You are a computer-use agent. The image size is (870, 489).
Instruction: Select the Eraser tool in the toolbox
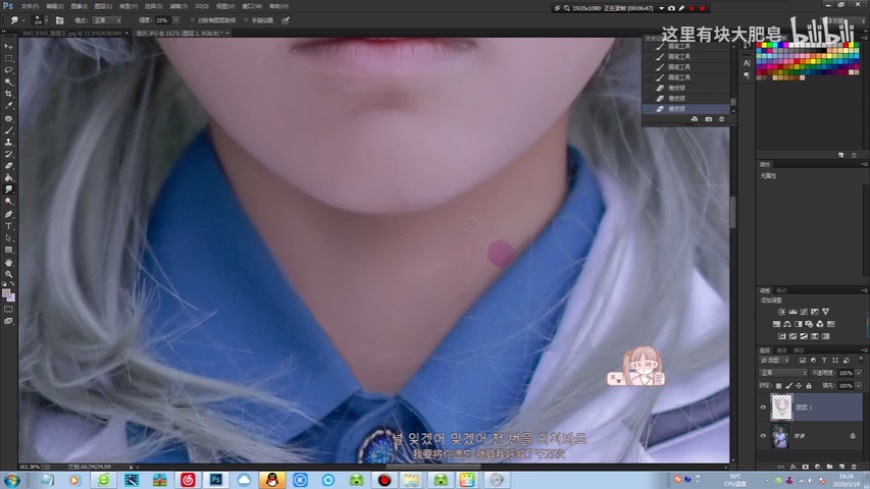[8, 166]
